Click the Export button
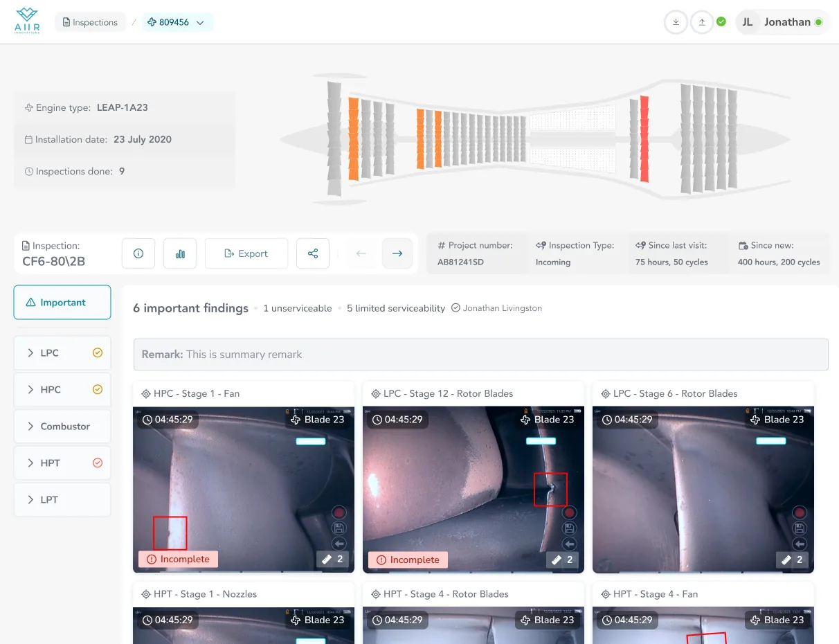 pyautogui.click(x=246, y=253)
